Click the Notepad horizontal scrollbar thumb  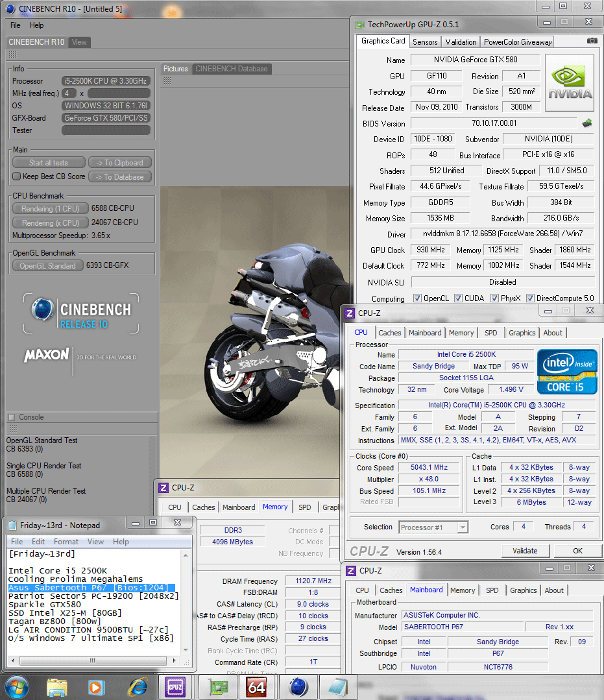pyautogui.click(x=92, y=660)
